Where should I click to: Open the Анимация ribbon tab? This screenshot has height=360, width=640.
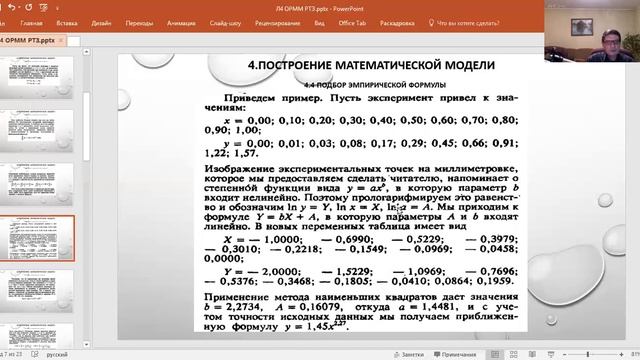[181, 23]
